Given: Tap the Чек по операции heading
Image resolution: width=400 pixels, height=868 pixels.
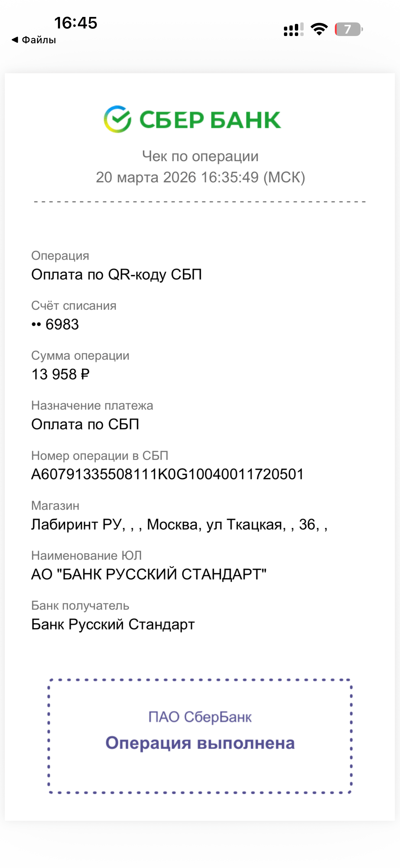Looking at the screenshot, I should 200,156.
